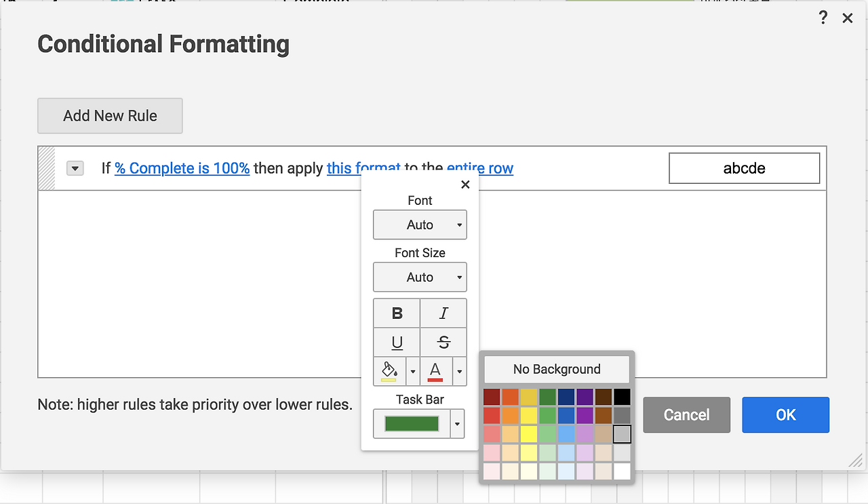This screenshot has height=504, width=868.
Task: Select the dark maroon red palette swatch
Action: coord(492,397)
